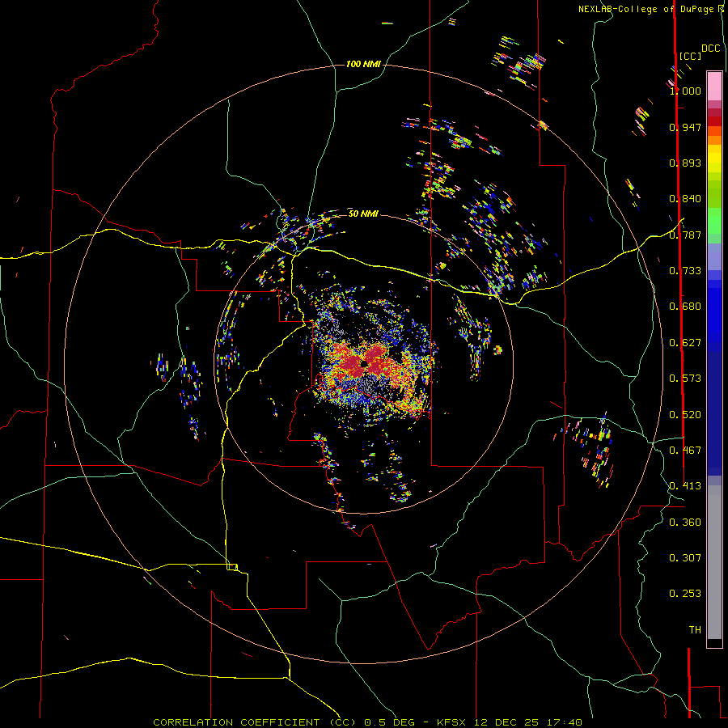
Task: Select the 1.000 value on the legend
Action: click(685, 91)
